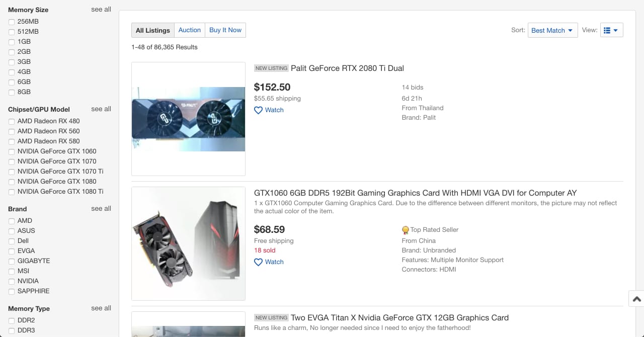Check NVIDIA GeForce GTX 1070 Ti box
This screenshot has width=644, height=337.
[x=12, y=172]
